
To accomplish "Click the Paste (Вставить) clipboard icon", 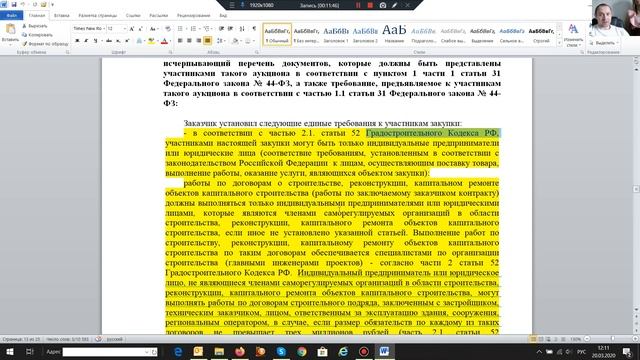I will 10,29.
